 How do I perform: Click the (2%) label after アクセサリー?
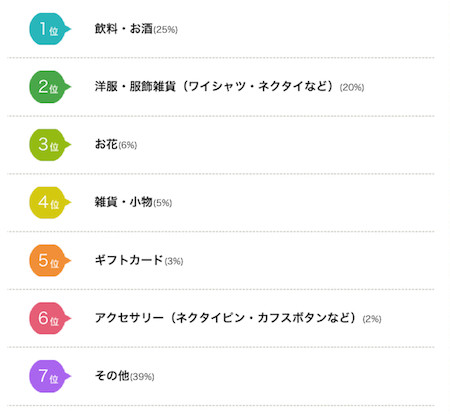[x=372, y=319]
